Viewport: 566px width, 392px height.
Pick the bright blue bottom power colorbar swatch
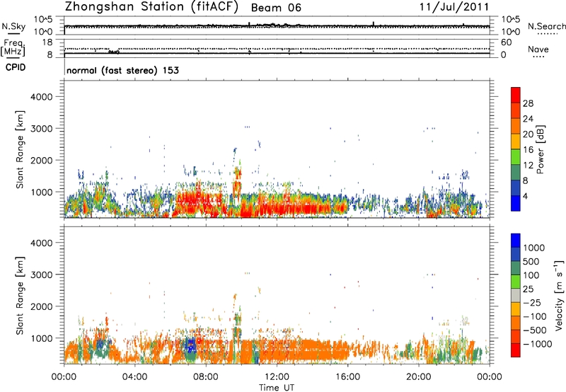point(516,203)
